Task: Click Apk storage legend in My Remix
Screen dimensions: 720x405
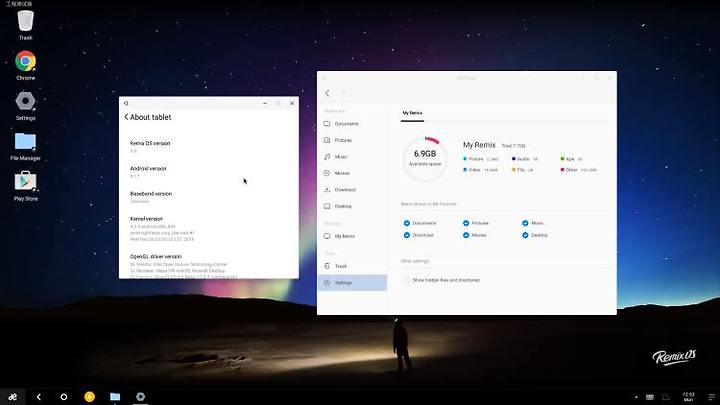Action: (571, 159)
